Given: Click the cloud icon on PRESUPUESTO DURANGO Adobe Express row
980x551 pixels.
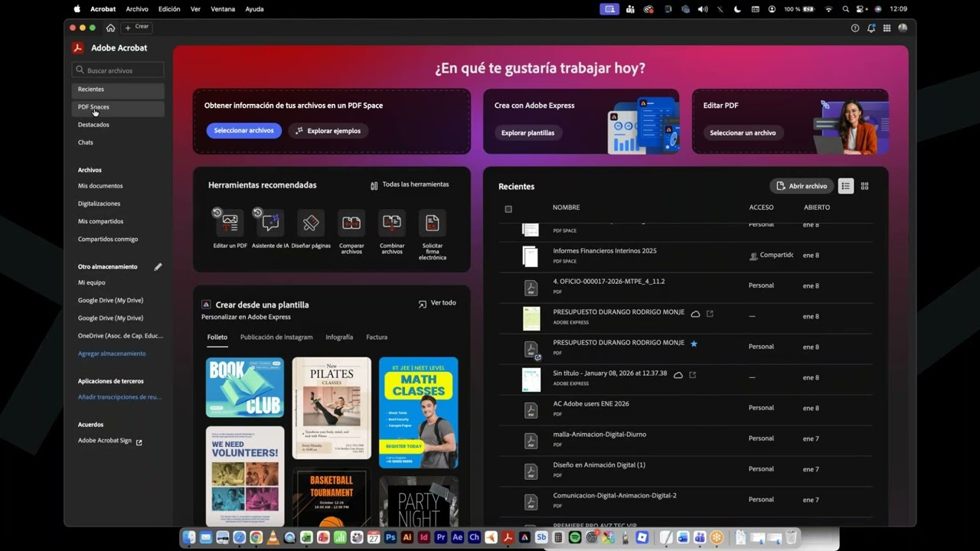Looking at the screenshot, I should (696, 314).
